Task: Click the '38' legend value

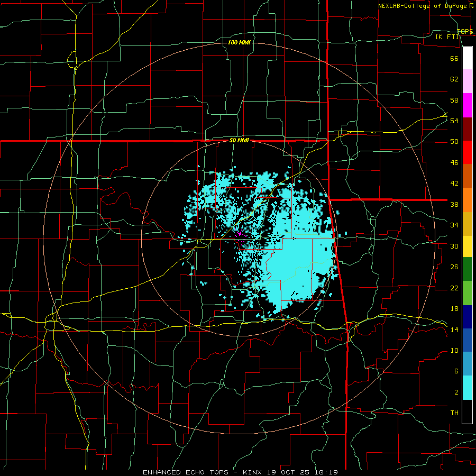Action: point(454,204)
